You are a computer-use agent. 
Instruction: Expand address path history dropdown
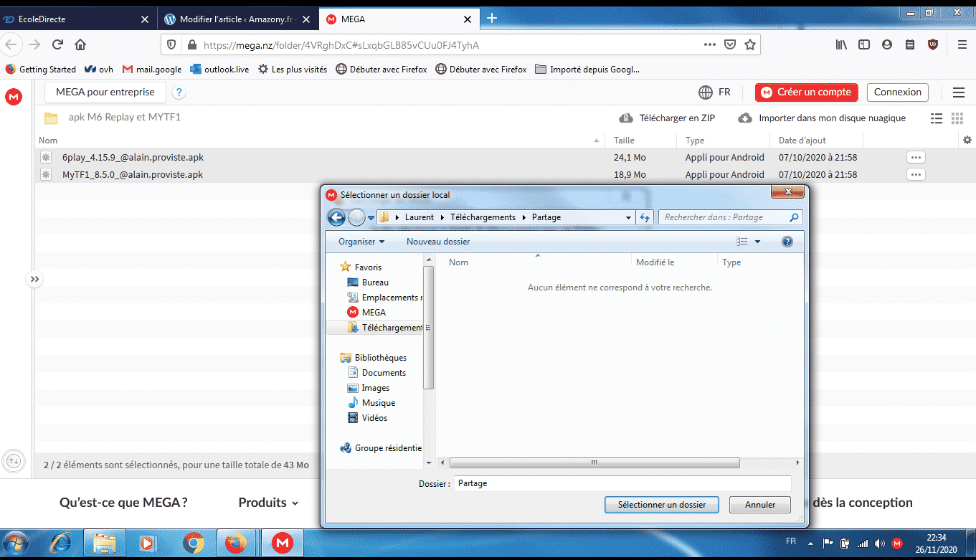coord(628,217)
